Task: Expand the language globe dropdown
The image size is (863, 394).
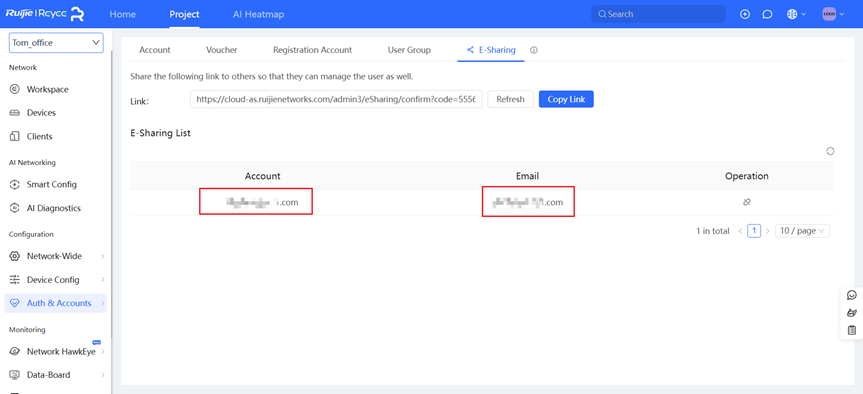Action: tap(796, 14)
